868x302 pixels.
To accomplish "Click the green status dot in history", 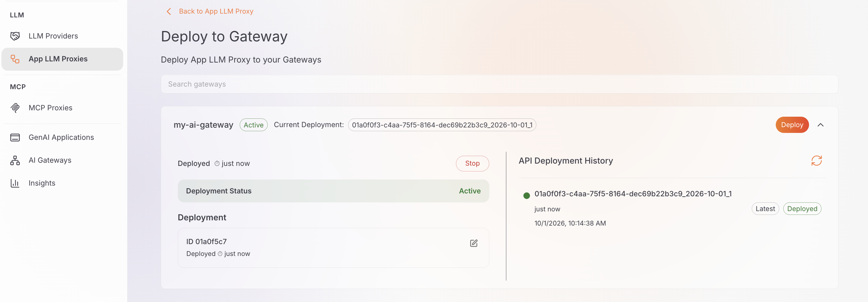I will point(526,196).
